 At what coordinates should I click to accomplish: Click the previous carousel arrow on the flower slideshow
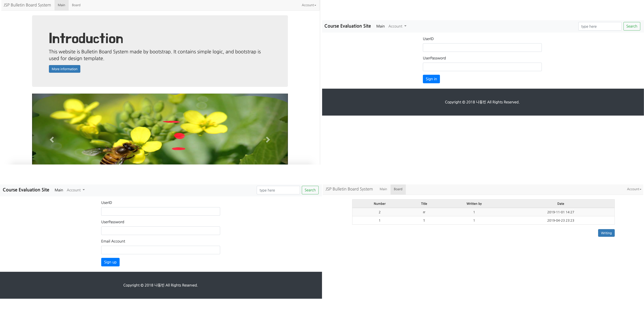click(52, 139)
